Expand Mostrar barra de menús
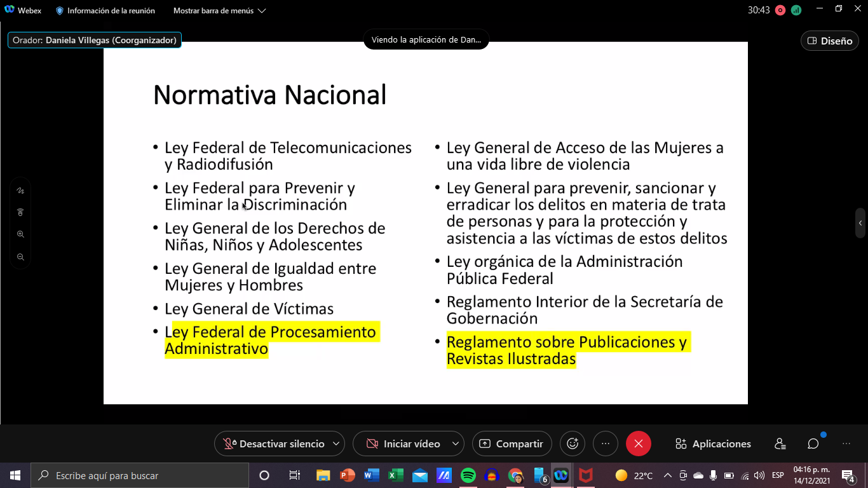Screen dimensions: 868x488 [219, 11]
